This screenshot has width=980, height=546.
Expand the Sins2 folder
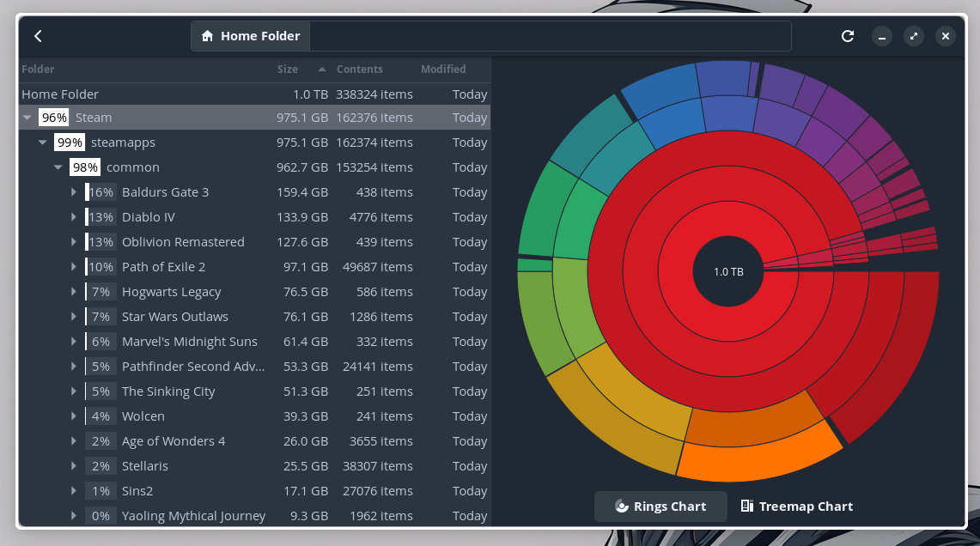coord(74,491)
